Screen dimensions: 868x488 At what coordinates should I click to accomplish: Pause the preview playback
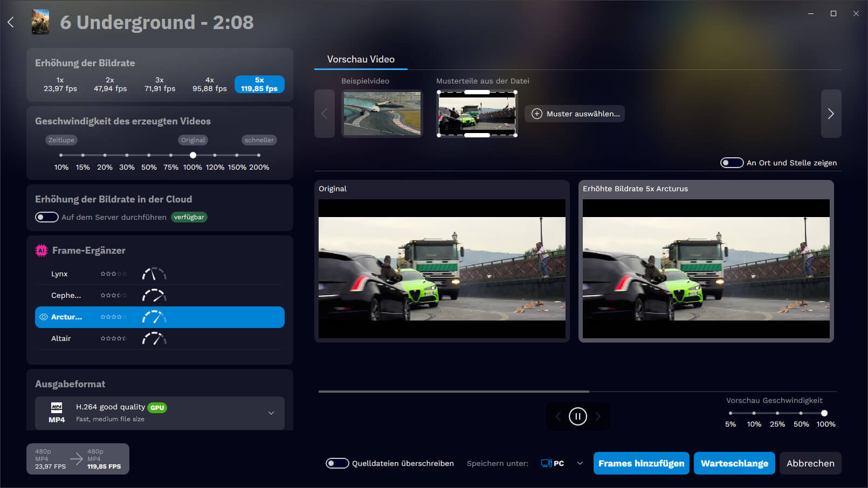[x=577, y=416]
